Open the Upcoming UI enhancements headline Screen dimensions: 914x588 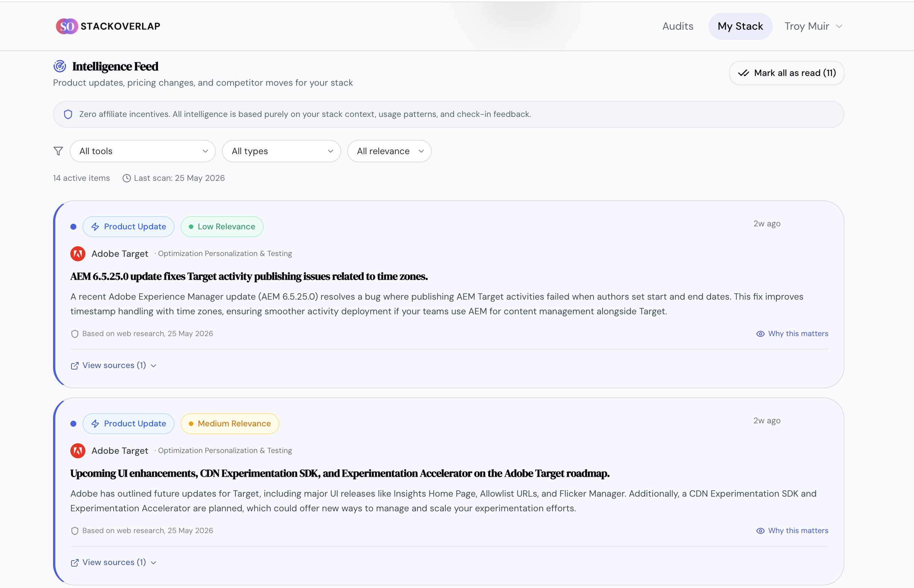coord(340,473)
